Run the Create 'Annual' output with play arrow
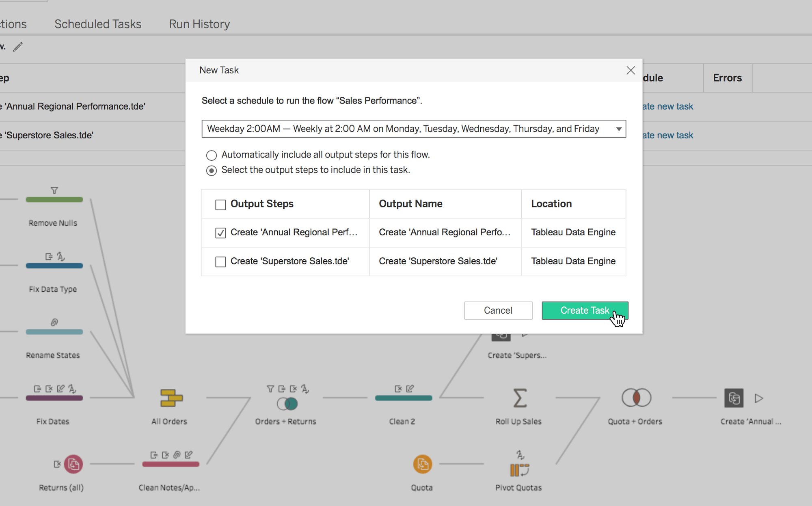 [758, 398]
